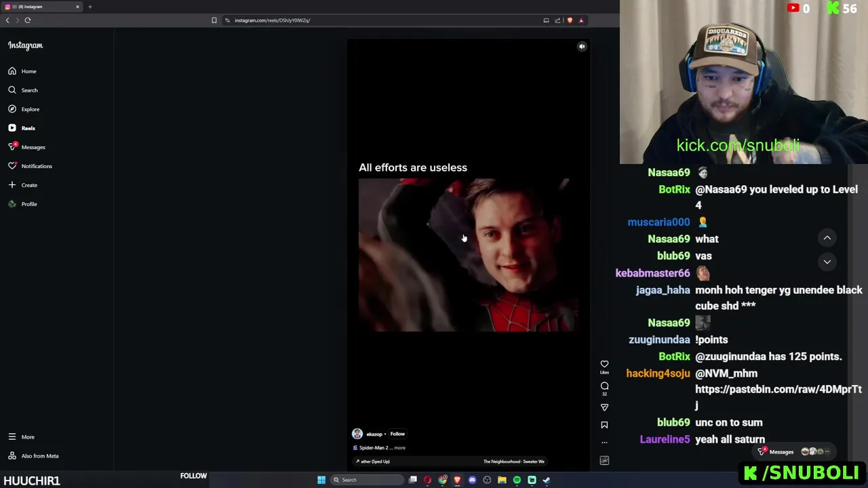
Task: Click the Instagram logo
Action: [x=25, y=45]
